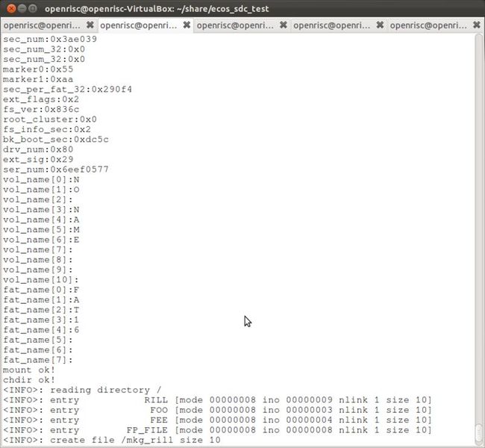
Task: Click the line 'vol_name[6]:E'
Action: pos(41,240)
